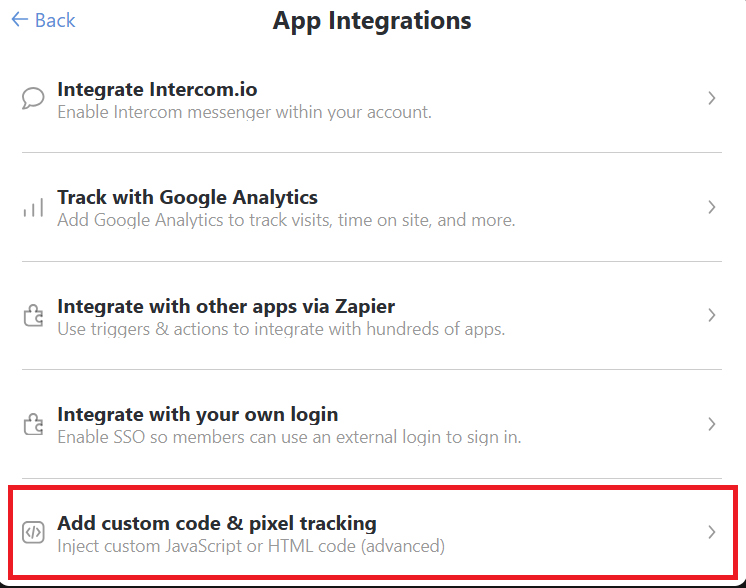Screen dimensions: 746x588
Task: Expand the Google Analytics row chevron
Action: click(712, 207)
